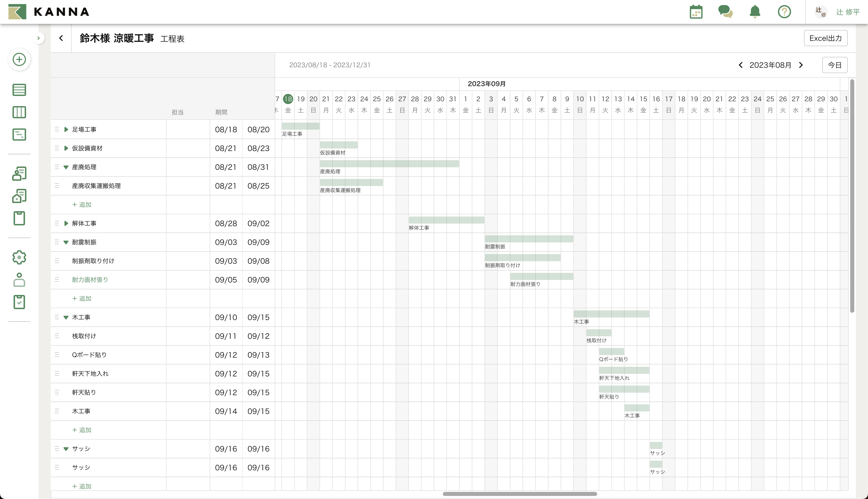The image size is (868, 499).
Task: Expand the 解体工事 row
Action: pyautogui.click(x=66, y=223)
